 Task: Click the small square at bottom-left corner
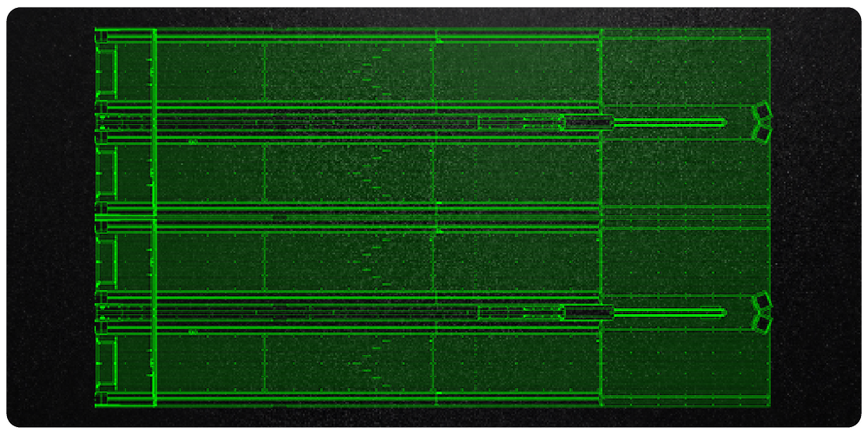coord(101,400)
